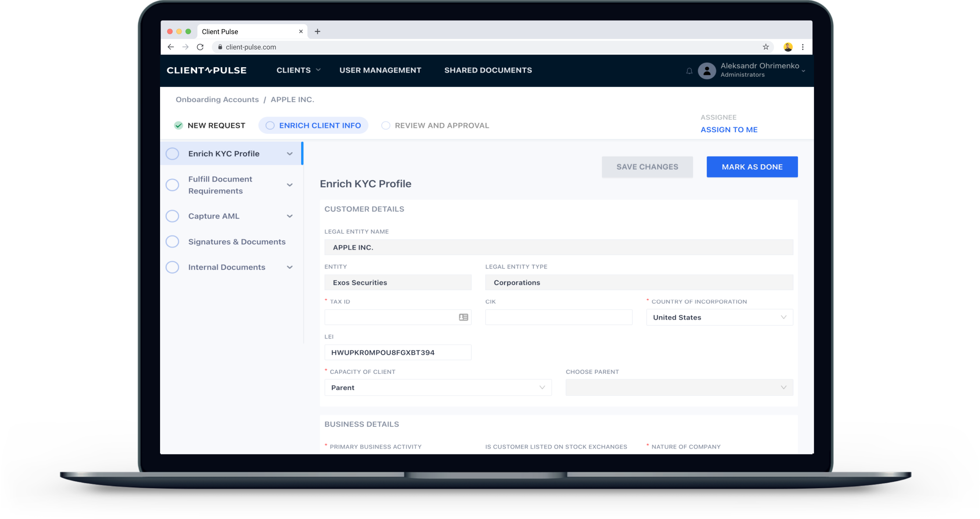Click the Assign To Me link

(x=729, y=129)
